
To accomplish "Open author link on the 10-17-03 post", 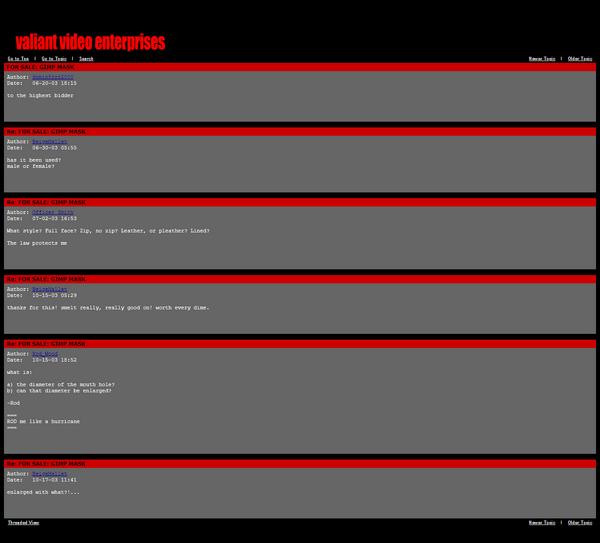I will click(x=49, y=474).
